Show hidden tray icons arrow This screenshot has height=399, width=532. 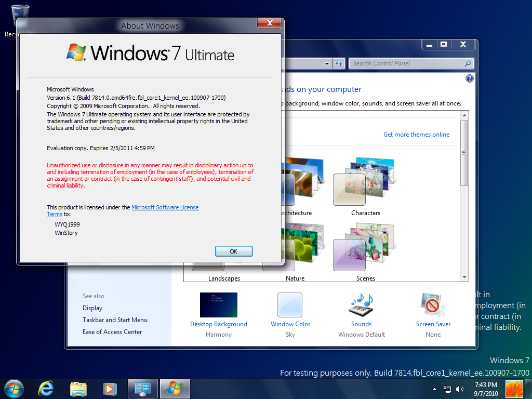pos(435,389)
